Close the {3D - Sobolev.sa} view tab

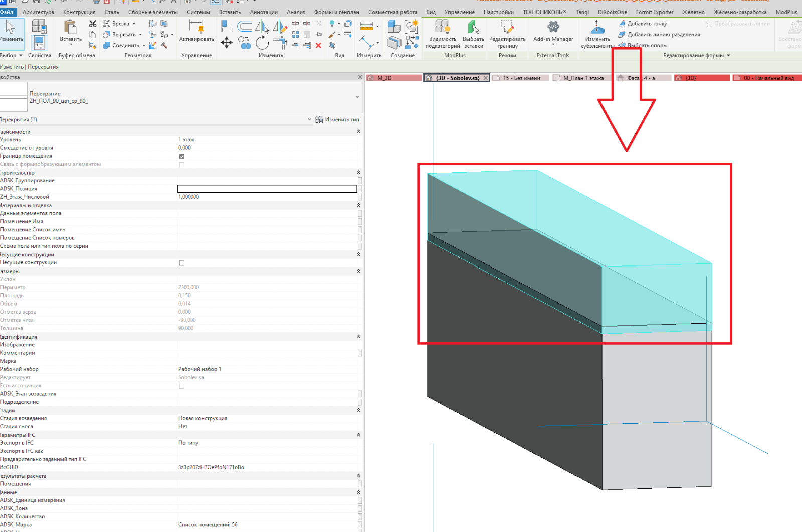(485, 78)
